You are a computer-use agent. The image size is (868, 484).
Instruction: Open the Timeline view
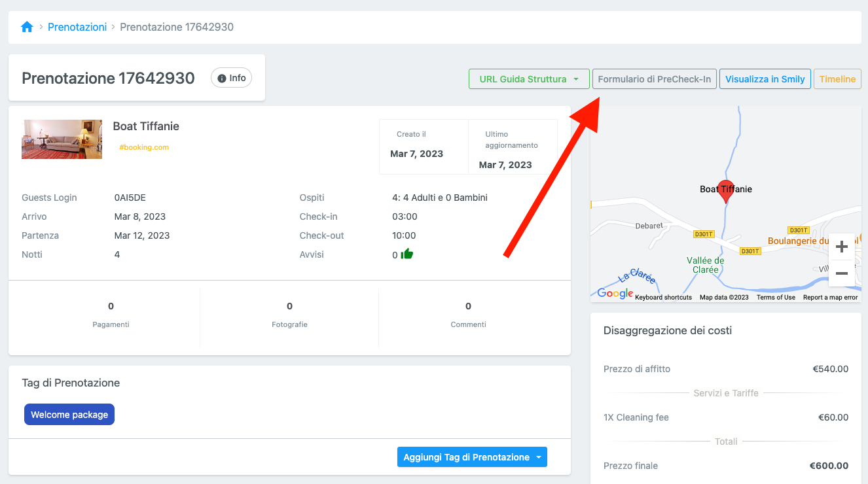[x=837, y=79]
